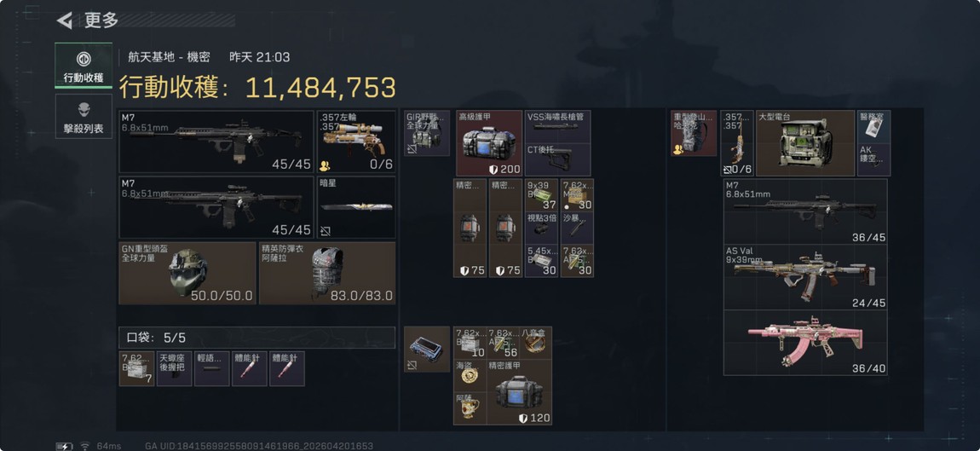The image size is (980, 451).
Task: Go back using the arrow beside 更多
Action: click(65, 20)
